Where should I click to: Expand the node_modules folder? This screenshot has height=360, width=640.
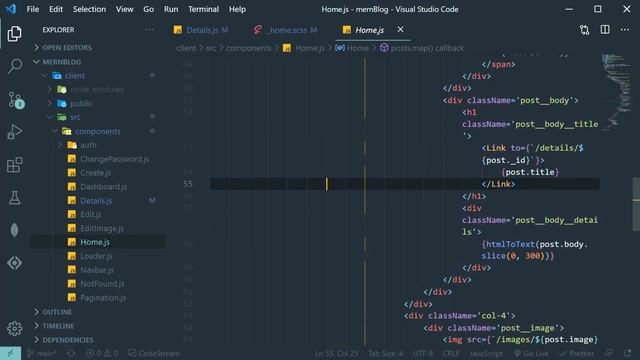tap(98, 89)
